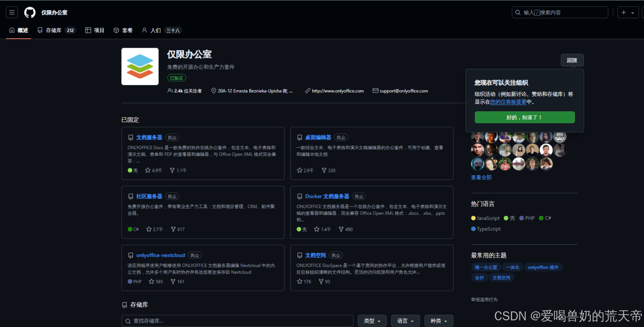
Task: Click the 一体化 topic tag
Action: click(x=512, y=267)
